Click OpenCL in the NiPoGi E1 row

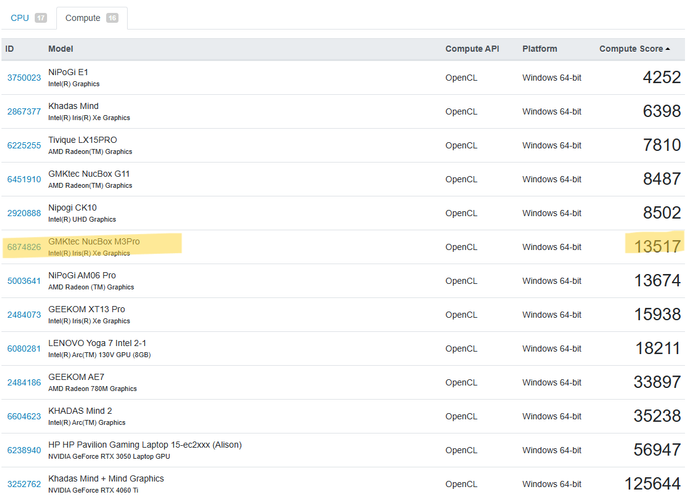461,78
